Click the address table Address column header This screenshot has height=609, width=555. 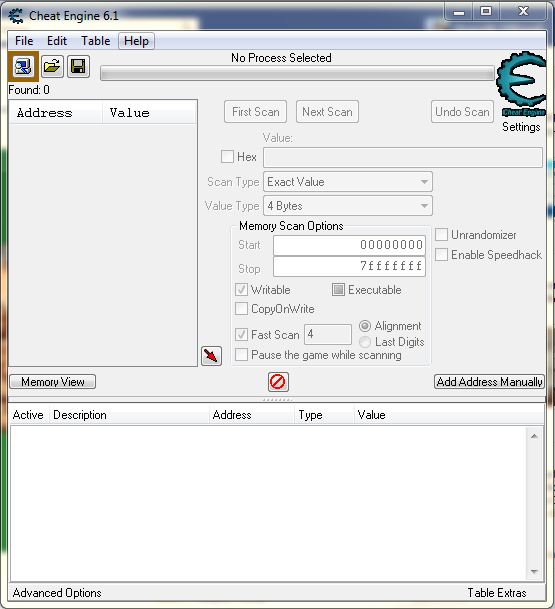(252, 415)
